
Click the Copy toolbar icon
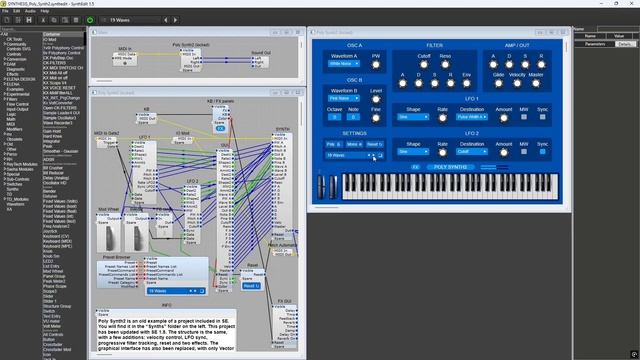pos(54,20)
